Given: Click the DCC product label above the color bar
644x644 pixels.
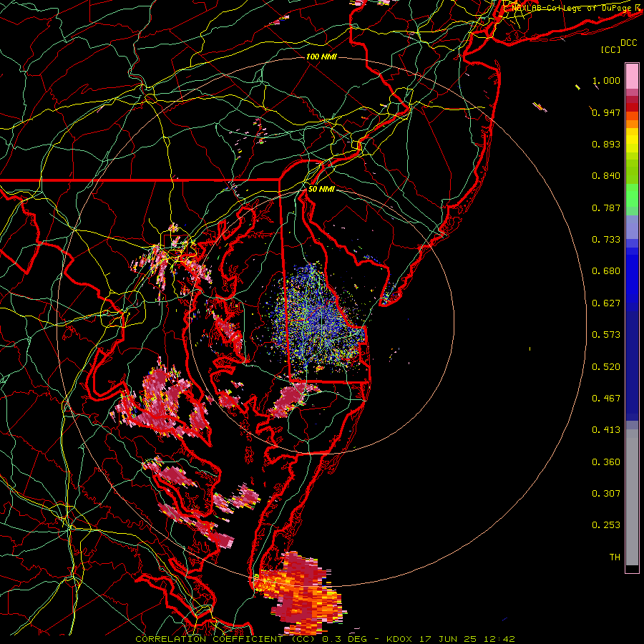Looking at the screenshot, I should [x=628, y=43].
